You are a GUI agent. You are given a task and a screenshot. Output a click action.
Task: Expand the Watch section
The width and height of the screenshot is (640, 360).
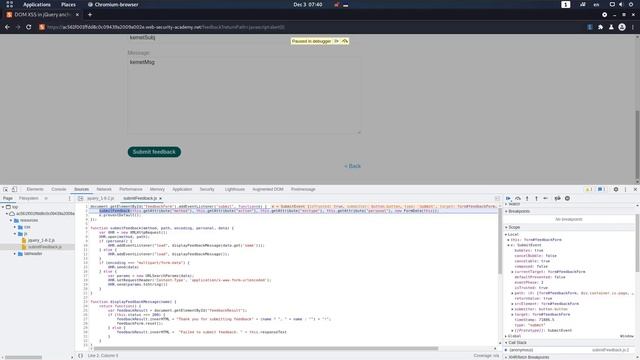click(x=514, y=204)
